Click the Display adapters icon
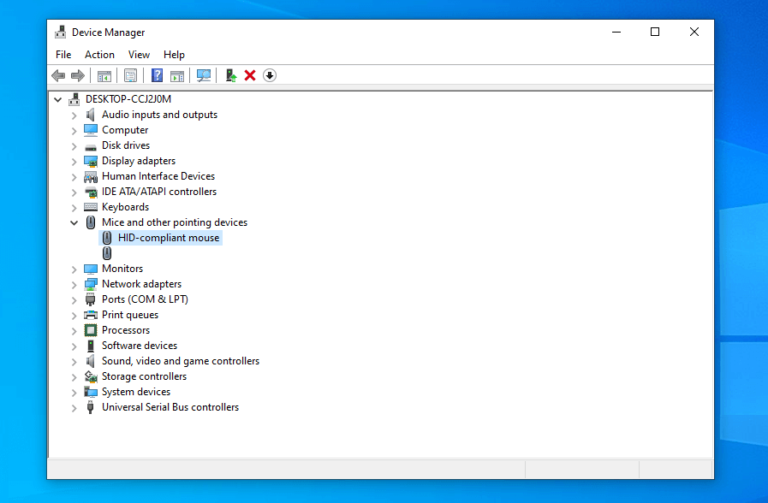This screenshot has width=768, height=503. click(91, 161)
